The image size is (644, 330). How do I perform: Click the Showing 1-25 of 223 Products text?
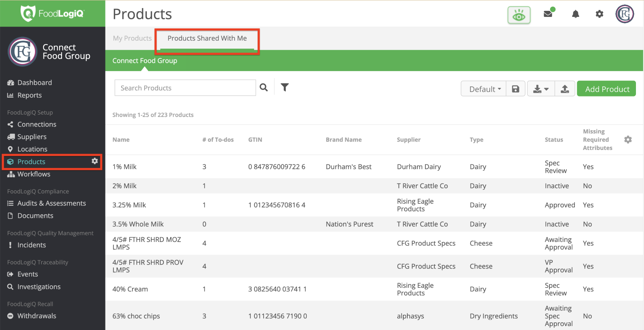click(153, 115)
